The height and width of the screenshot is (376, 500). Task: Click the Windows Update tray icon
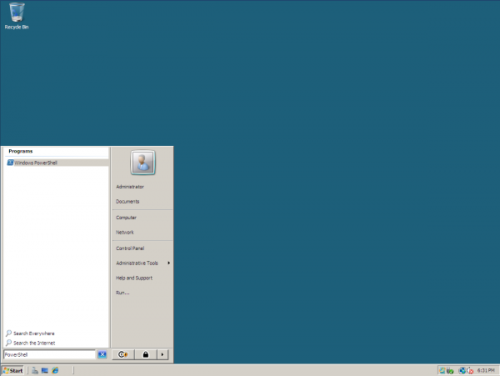(442, 370)
